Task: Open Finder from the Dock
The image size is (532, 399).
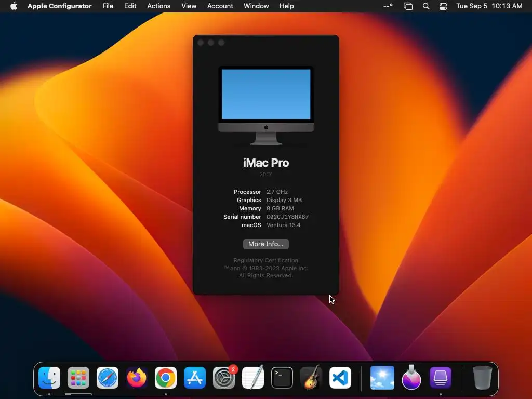Action: pos(49,378)
